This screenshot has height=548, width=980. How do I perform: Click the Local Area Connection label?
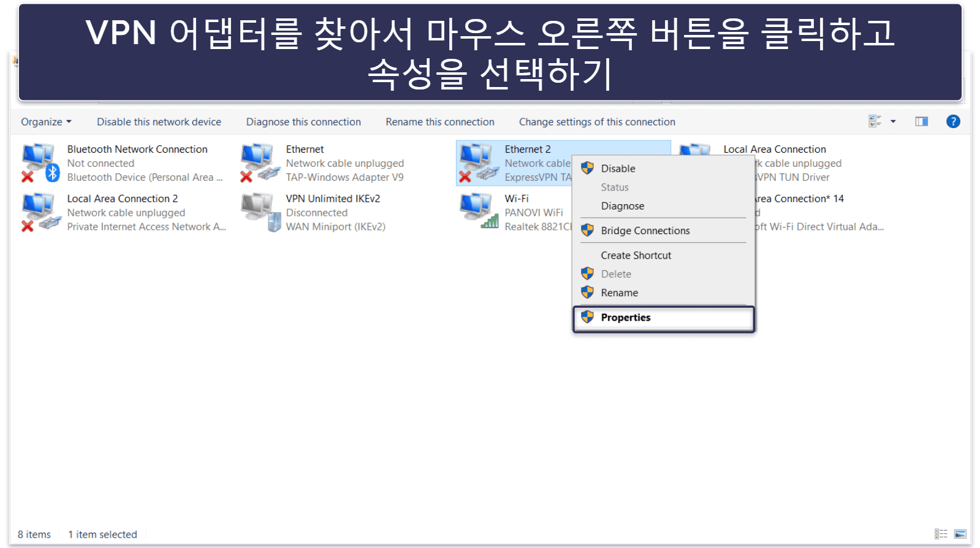pyautogui.click(x=775, y=149)
